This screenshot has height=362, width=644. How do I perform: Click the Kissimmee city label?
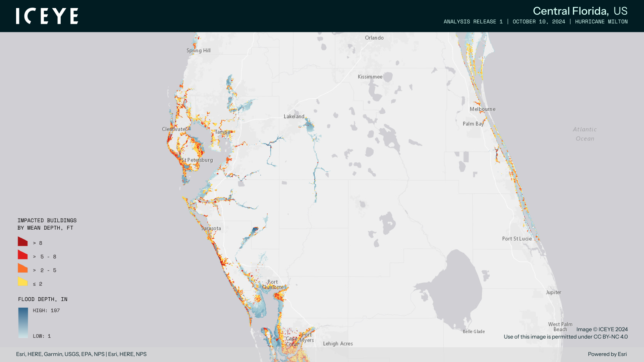click(370, 77)
